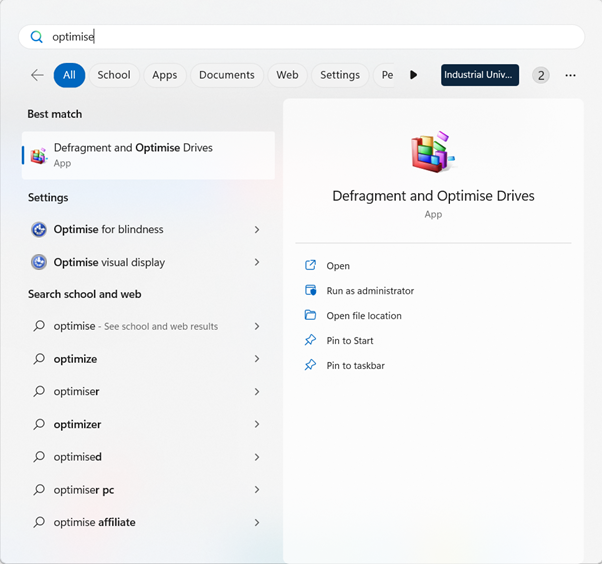The image size is (602, 564).
Task: Click the Open icon in details pane
Action: (x=310, y=266)
